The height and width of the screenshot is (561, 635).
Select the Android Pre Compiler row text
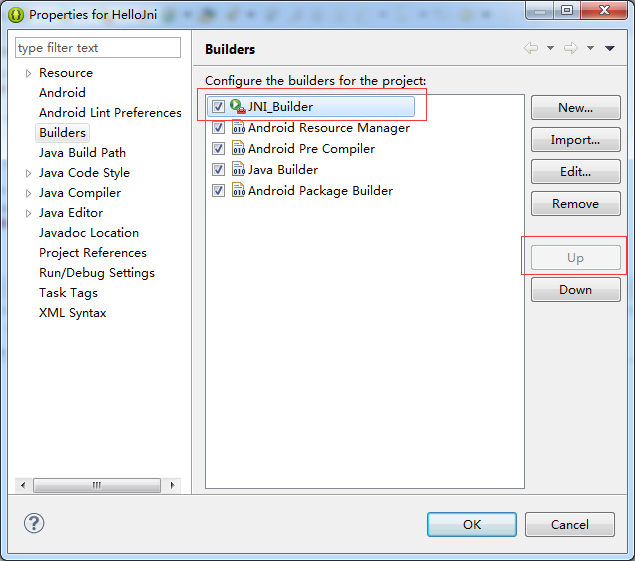pos(311,149)
